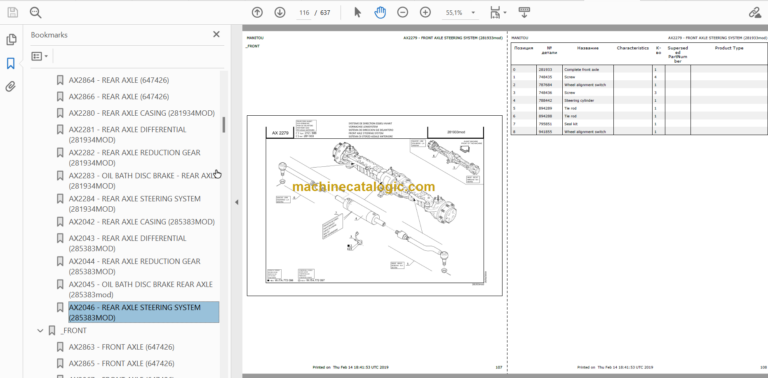This screenshot has height=378, width=768.
Task: Click the front axle exploded diagram
Action: [x=374, y=206]
